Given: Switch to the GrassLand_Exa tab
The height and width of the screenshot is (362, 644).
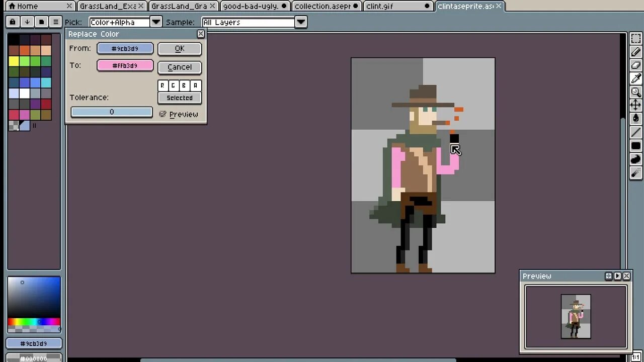Looking at the screenshot, I should [x=112, y=6].
